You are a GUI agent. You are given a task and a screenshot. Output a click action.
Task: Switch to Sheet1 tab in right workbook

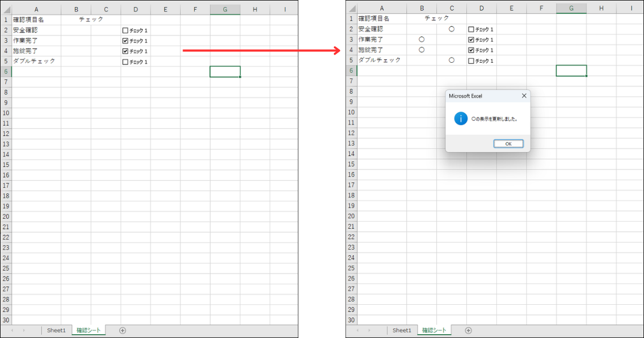click(401, 330)
